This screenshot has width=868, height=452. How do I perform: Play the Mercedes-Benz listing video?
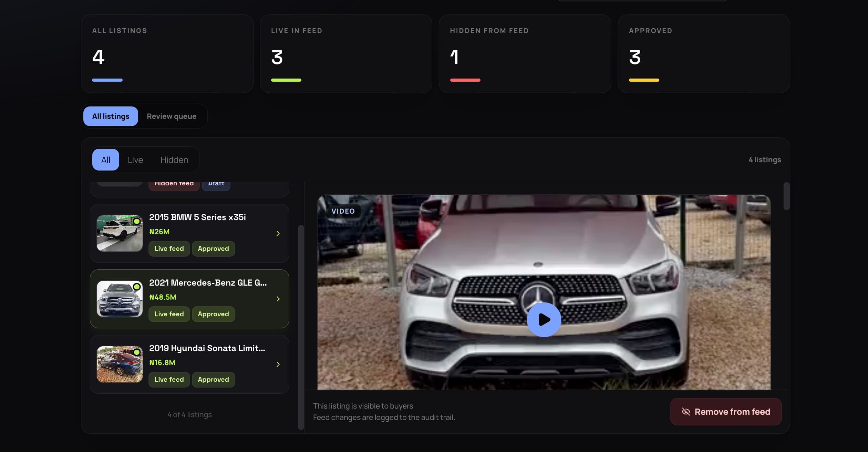point(544,319)
